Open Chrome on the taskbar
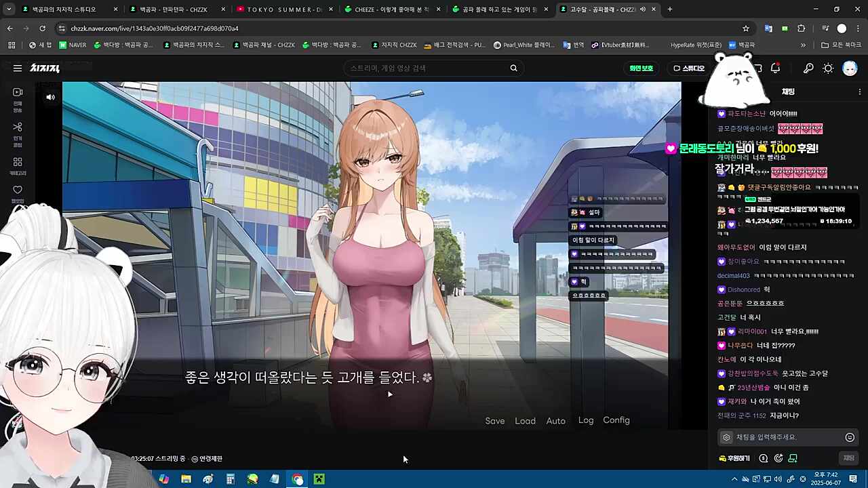 click(x=297, y=479)
